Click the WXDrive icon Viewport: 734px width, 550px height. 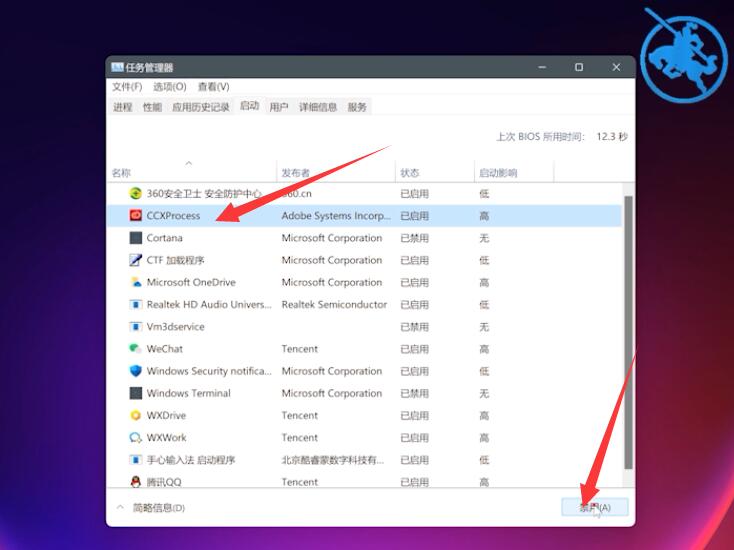[135, 415]
